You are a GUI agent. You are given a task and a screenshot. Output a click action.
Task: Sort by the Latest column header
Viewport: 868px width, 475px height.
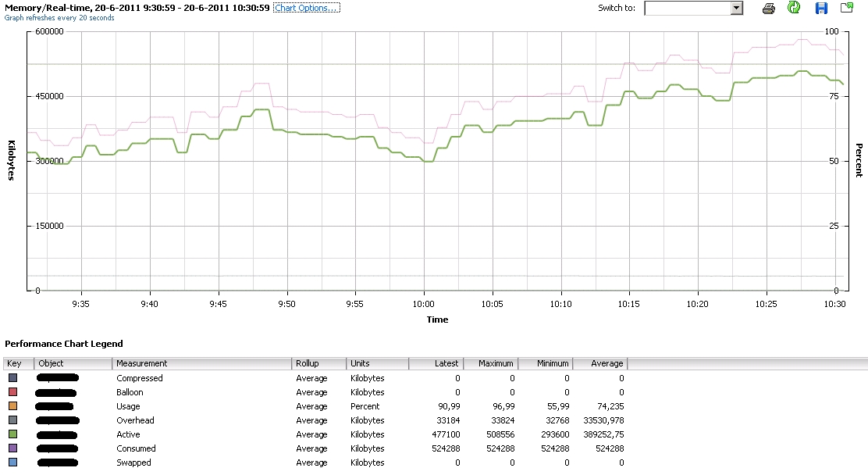(x=436, y=363)
